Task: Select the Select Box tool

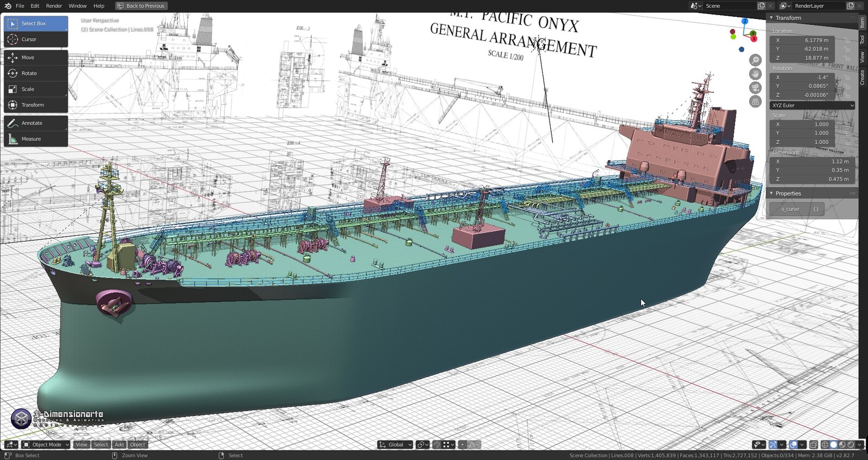Action: click(x=36, y=23)
